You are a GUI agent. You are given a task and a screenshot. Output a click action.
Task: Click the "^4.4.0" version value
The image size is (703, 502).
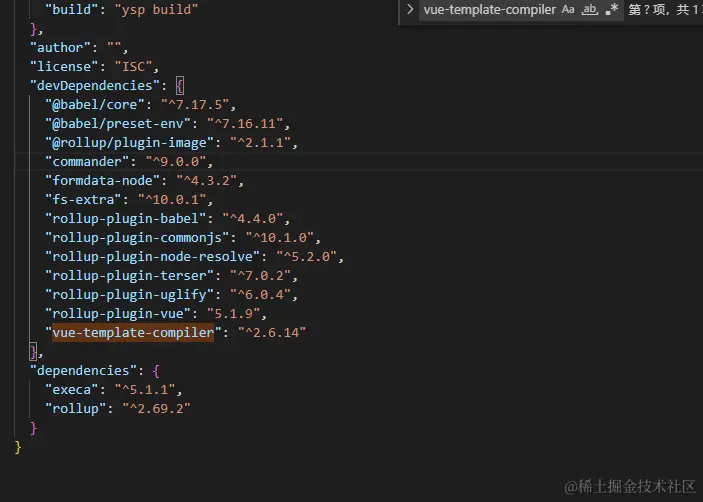tap(253, 219)
